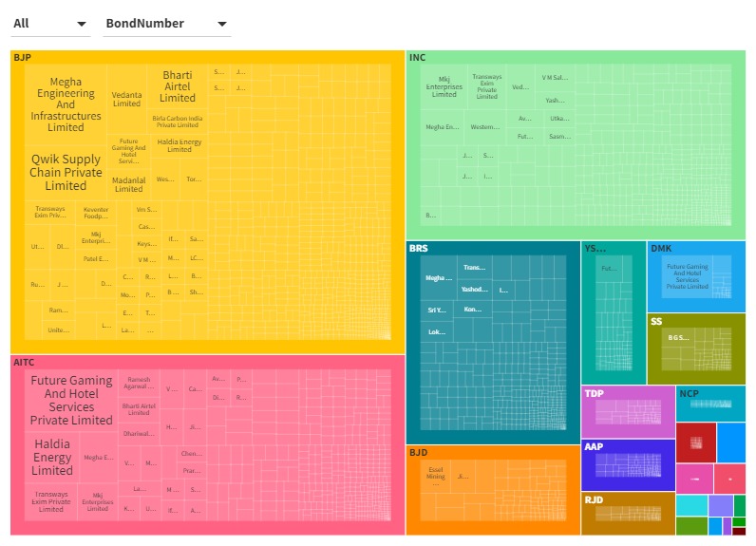Click Fut... cell in YS... block
This screenshot has width=756, height=546.
click(609, 269)
